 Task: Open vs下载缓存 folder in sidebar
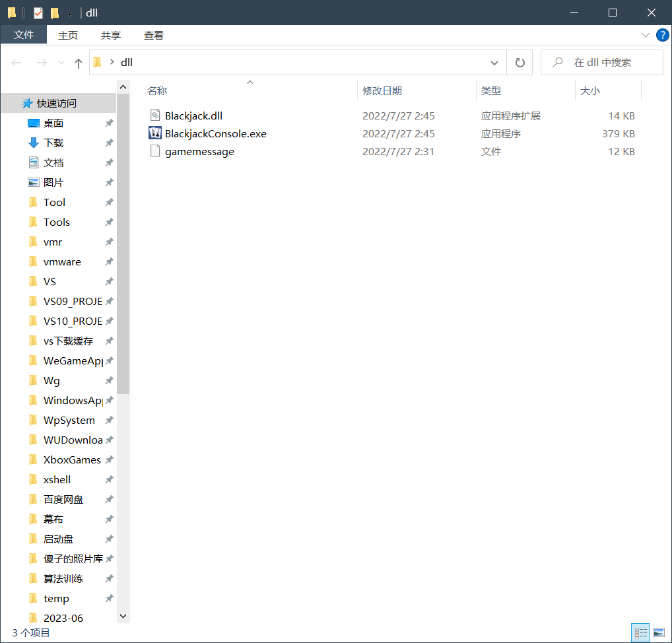coord(68,341)
